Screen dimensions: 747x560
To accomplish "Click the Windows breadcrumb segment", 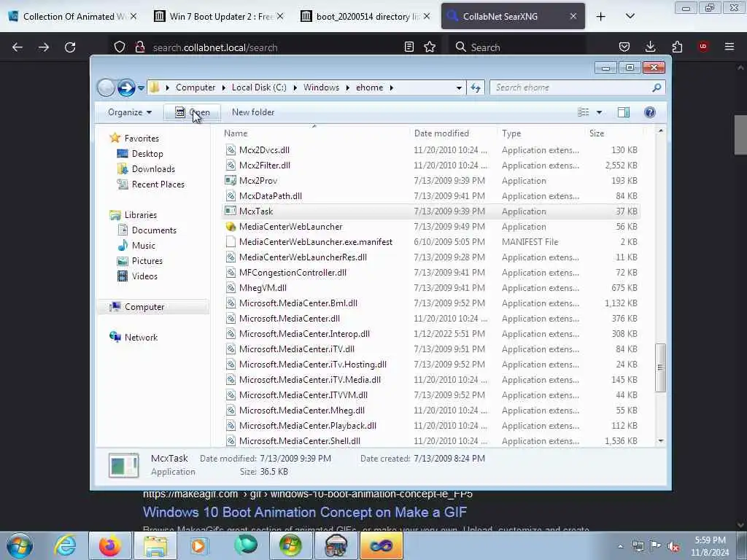I will [321, 87].
